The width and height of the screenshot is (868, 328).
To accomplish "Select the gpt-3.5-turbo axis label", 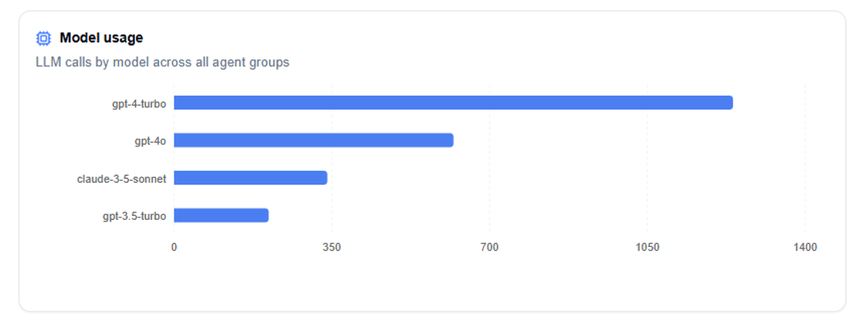I will pyautogui.click(x=134, y=217).
